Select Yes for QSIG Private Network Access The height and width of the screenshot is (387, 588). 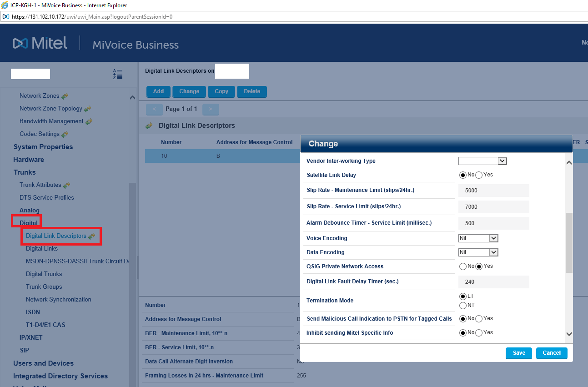[x=479, y=266]
